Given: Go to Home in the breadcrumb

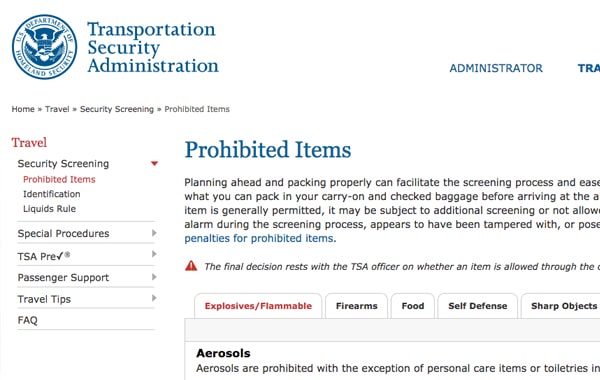Looking at the screenshot, I should [23, 109].
